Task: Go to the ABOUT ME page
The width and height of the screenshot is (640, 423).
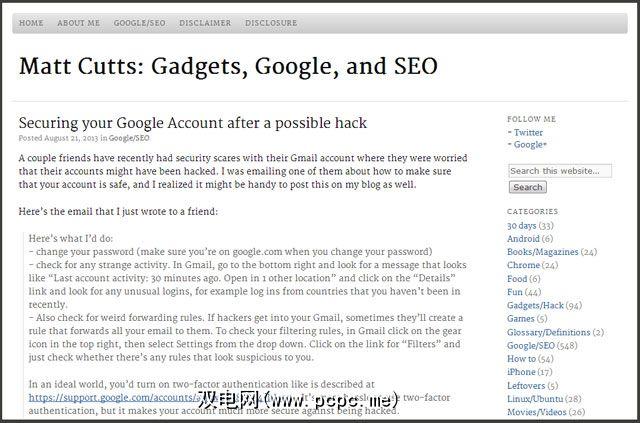Action: point(77,22)
